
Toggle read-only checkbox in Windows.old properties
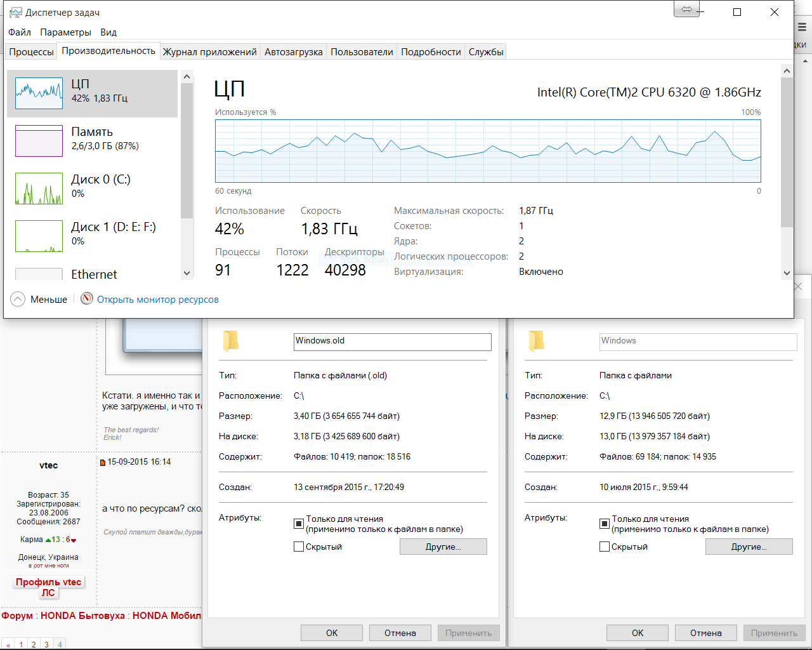[299, 524]
